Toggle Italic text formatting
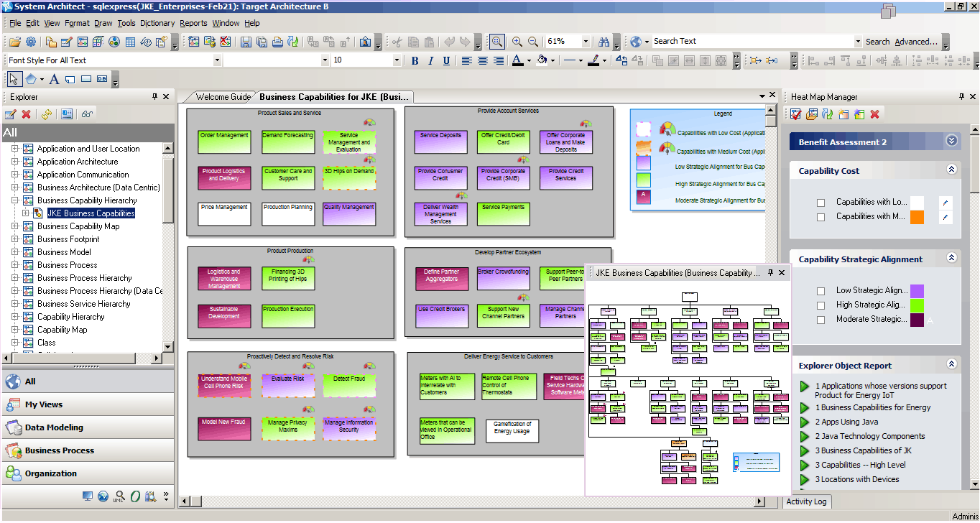This screenshot has width=980, height=523. [431, 61]
